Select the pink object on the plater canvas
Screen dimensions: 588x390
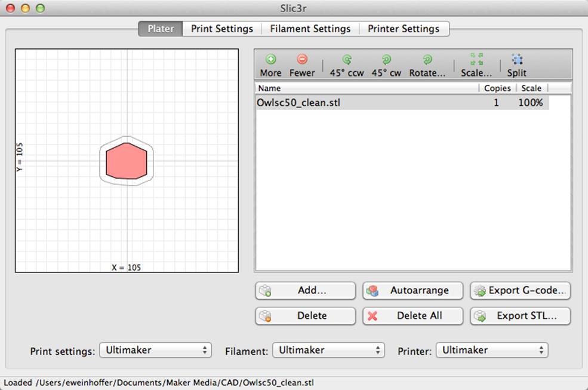coord(127,161)
